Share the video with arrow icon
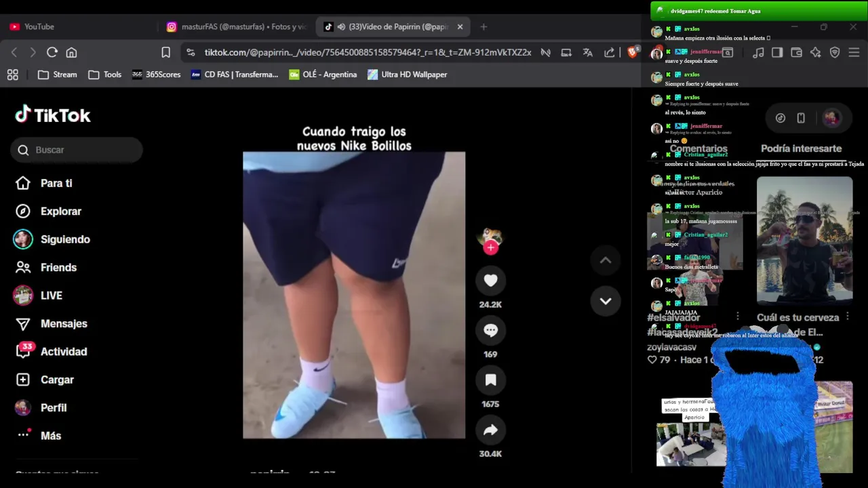Viewport: 868px width, 488px height. click(x=490, y=430)
